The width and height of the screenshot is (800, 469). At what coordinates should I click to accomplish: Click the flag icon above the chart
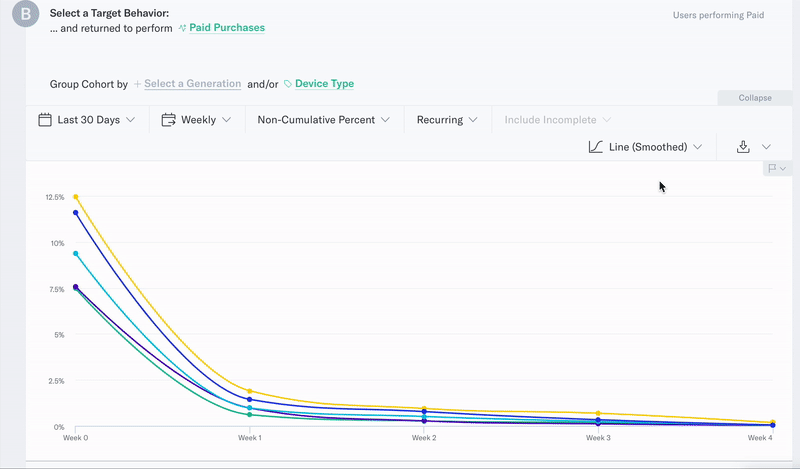773,169
